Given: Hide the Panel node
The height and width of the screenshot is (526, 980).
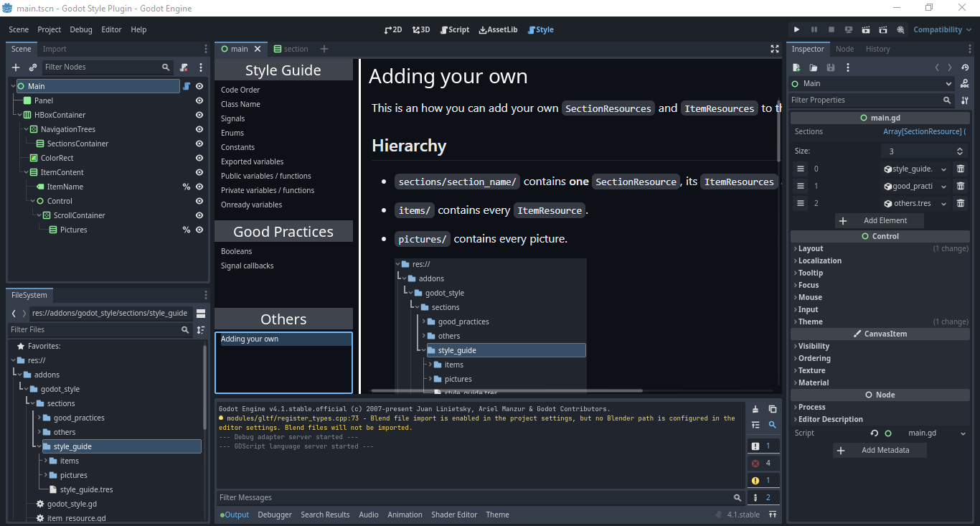Looking at the screenshot, I should click(x=199, y=100).
